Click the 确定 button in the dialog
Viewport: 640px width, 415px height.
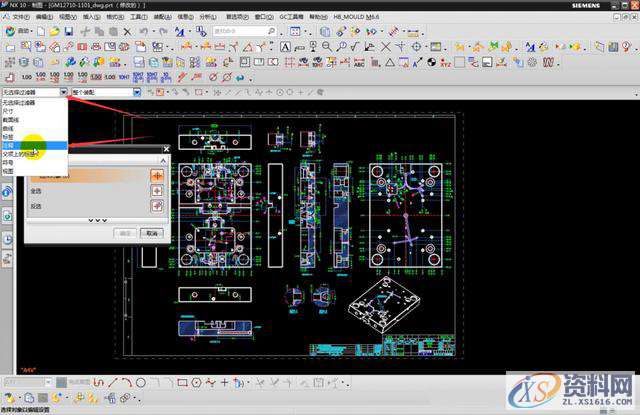click(x=126, y=232)
